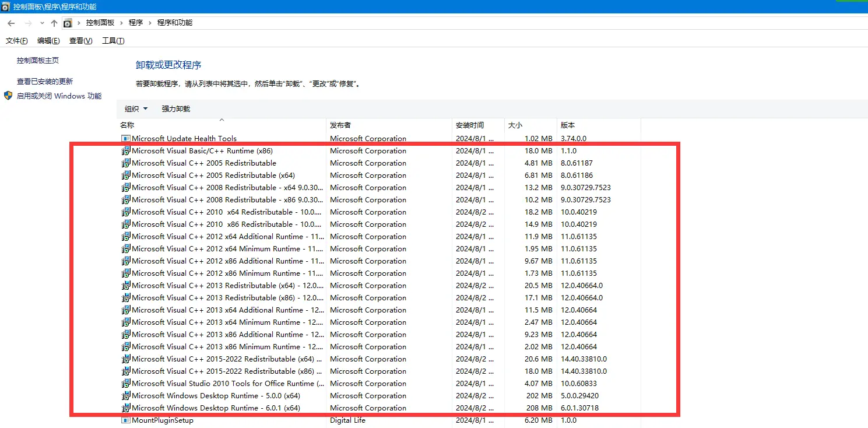Click the Windows Desktop Runtime 6.0.1 icon
Viewport: 868px width, 428px height.
(x=126, y=408)
